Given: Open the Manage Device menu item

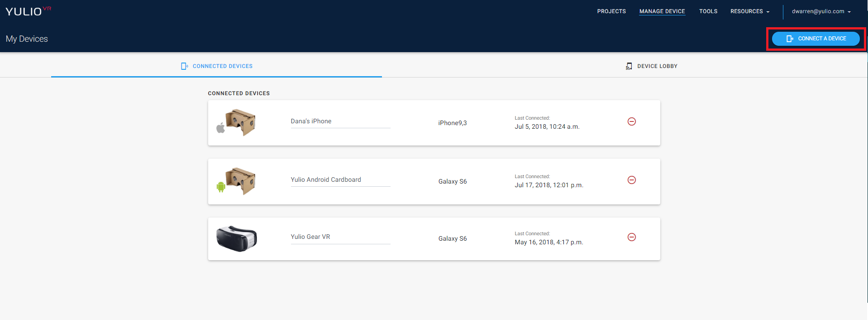Looking at the screenshot, I should 662,11.
